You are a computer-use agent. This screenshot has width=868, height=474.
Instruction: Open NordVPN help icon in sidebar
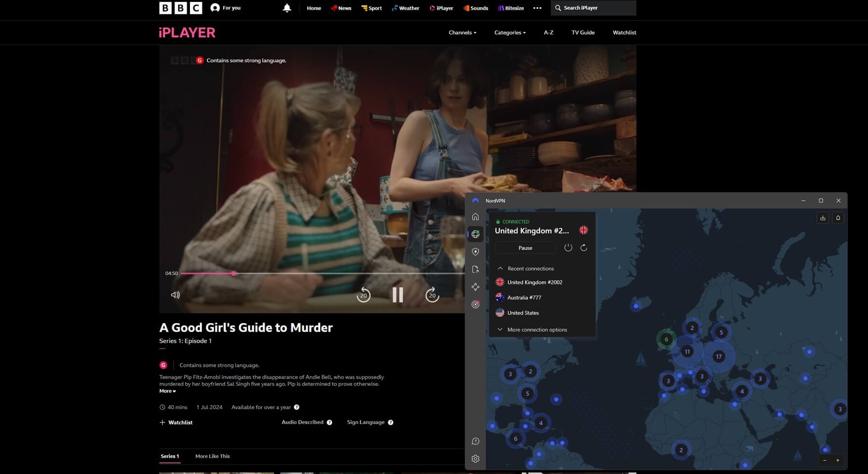coord(475,441)
